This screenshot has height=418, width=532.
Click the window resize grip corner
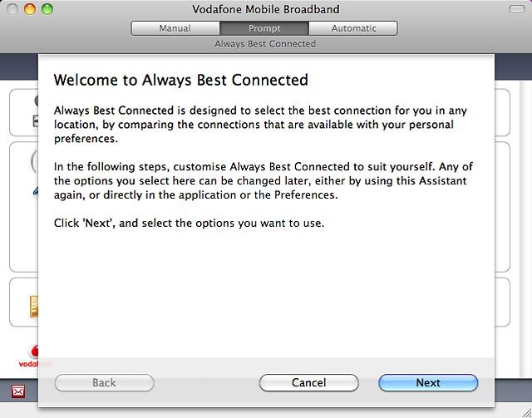[526, 412]
